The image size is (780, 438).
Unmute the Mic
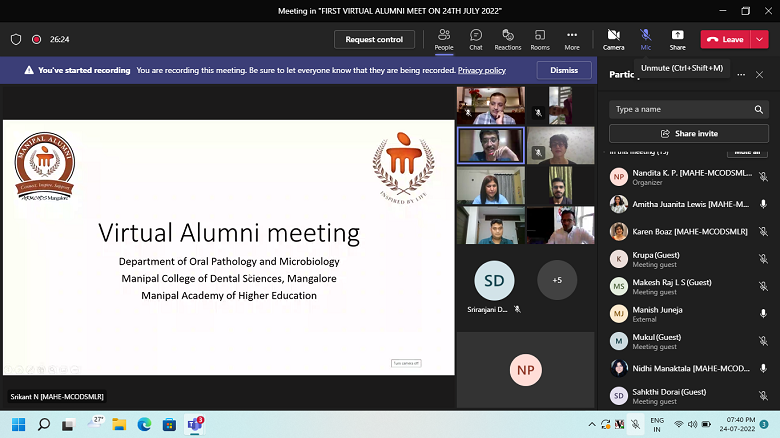coord(646,39)
